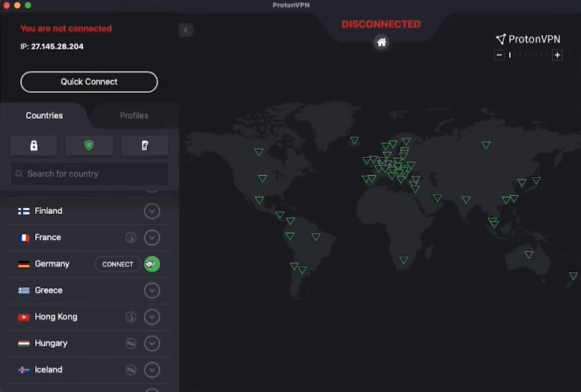Click the DISCONNECTED status label
581x392 pixels.
coord(381,25)
